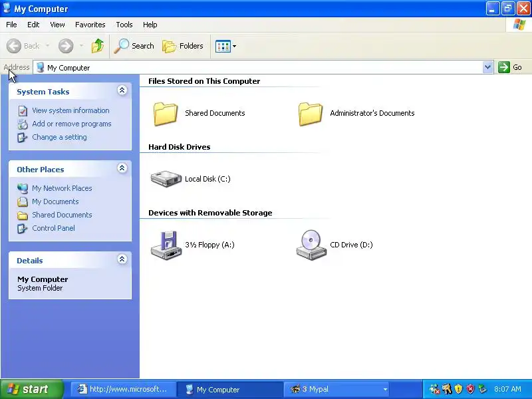Click the Administrator's Documents label text
This screenshot has height=399, width=532.
pos(372,113)
